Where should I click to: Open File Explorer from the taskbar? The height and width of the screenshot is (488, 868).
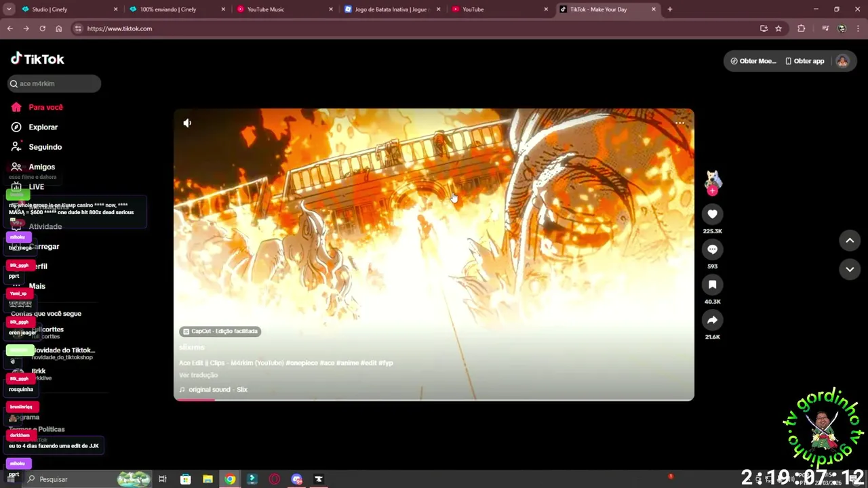(208, 479)
